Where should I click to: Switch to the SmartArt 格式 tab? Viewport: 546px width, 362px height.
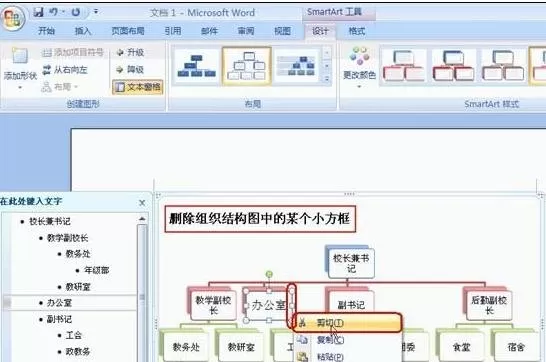click(357, 31)
